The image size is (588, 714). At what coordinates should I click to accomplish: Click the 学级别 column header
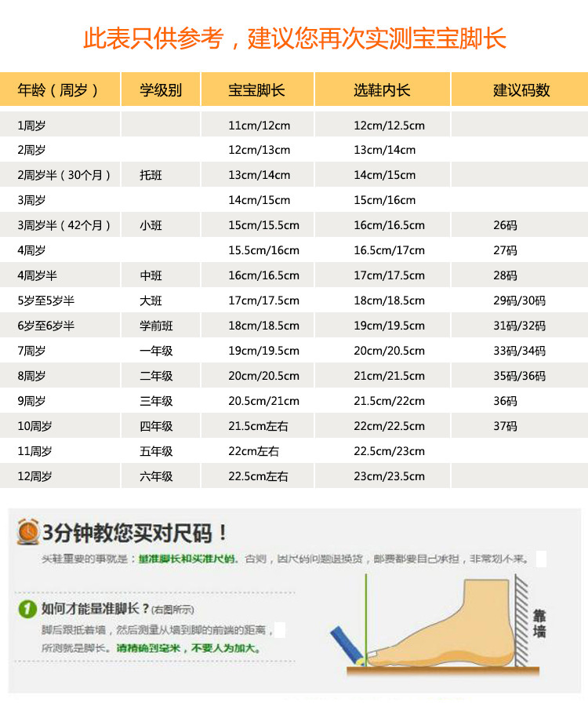tap(161, 89)
